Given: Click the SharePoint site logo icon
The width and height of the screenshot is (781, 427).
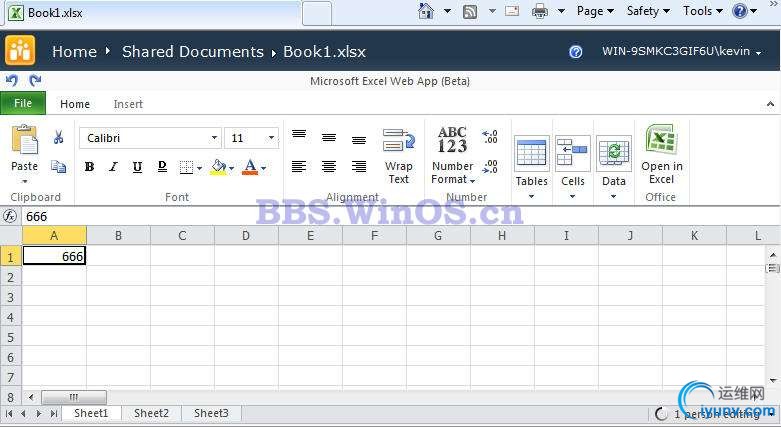Looking at the screenshot, I should click(x=20, y=50).
